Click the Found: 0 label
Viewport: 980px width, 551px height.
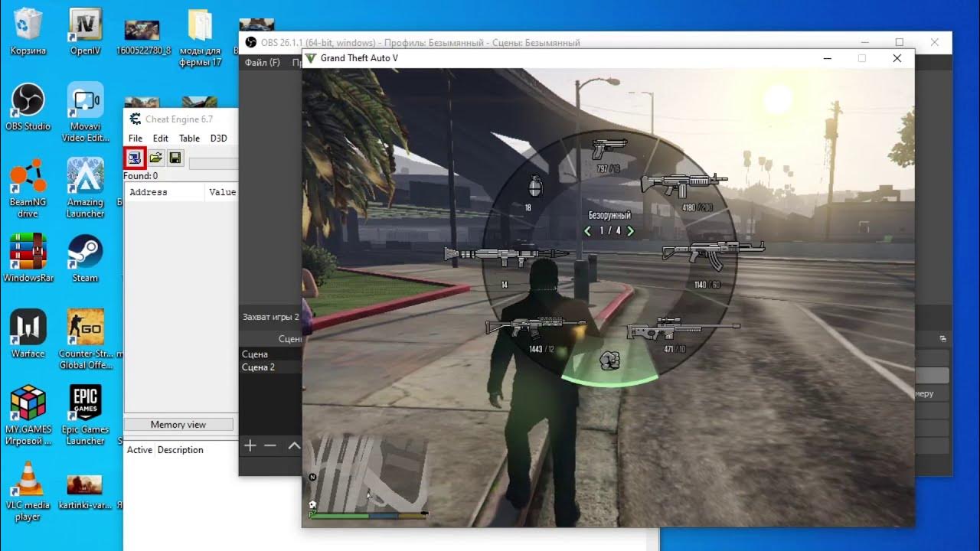(141, 176)
